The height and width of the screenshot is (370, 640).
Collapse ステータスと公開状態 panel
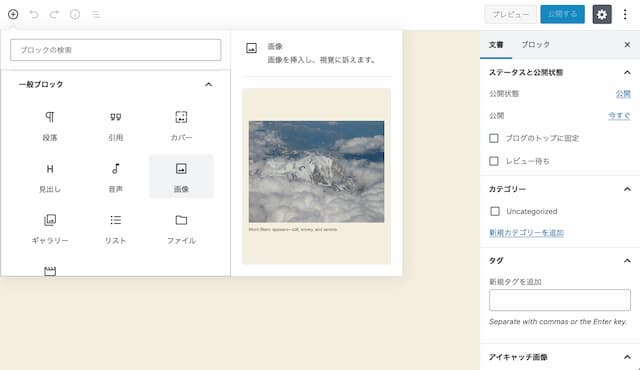(627, 73)
